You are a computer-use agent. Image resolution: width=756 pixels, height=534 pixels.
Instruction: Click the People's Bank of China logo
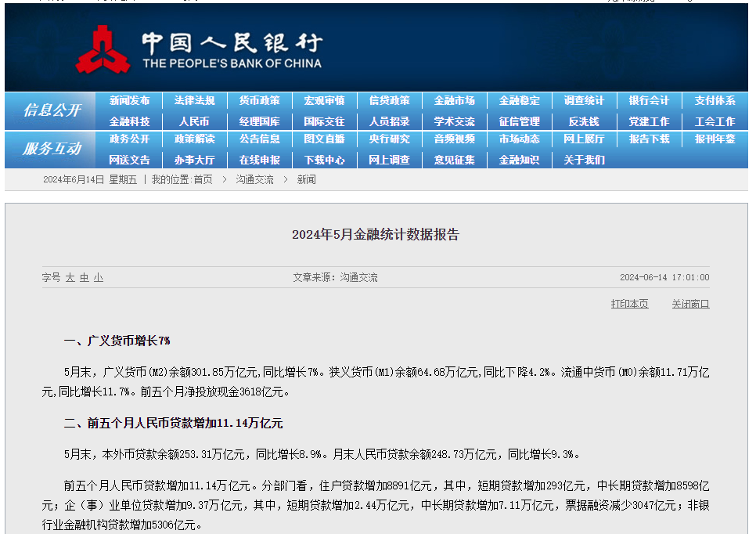tap(199, 50)
